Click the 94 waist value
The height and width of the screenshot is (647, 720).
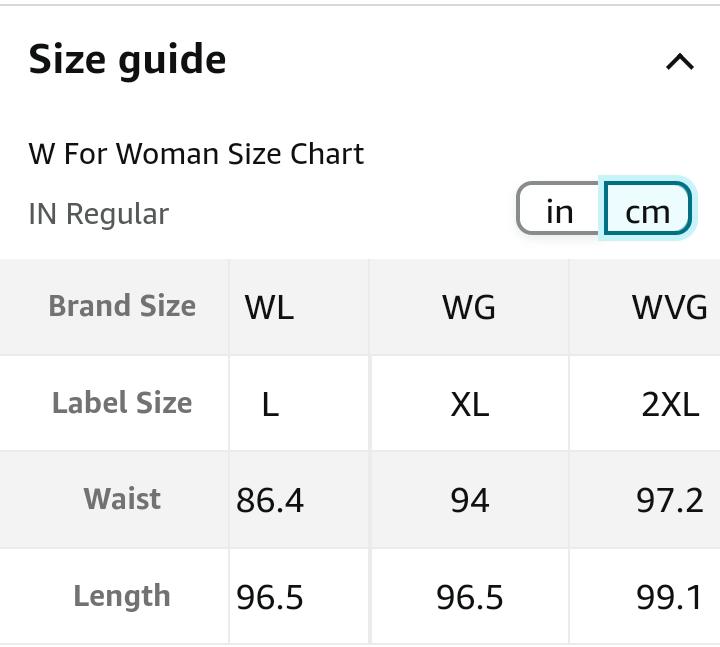point(469,500)
